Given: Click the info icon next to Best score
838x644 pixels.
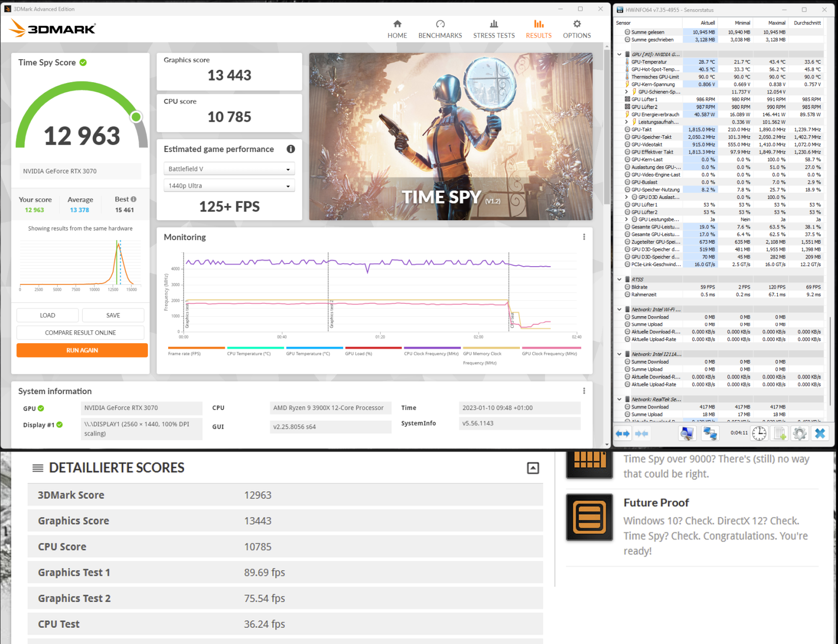Looking at the screenshot, I should tap(134, 199).
